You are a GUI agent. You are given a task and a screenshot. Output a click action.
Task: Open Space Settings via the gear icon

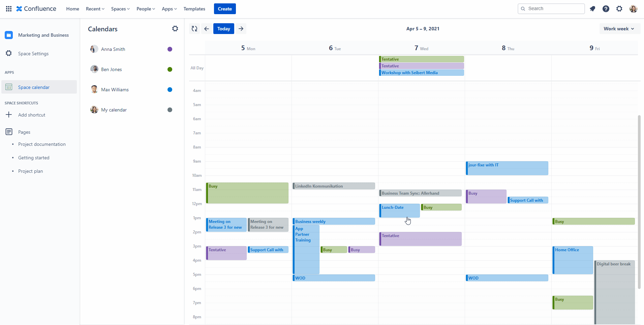pyautogui.click(x=8, y=53)
